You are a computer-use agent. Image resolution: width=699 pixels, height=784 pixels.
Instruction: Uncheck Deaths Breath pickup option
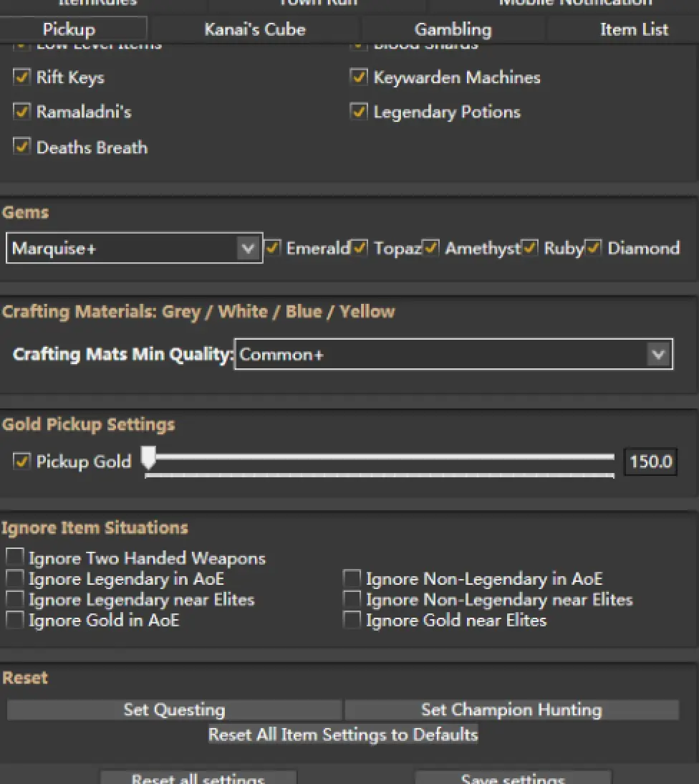pos(22,147)
